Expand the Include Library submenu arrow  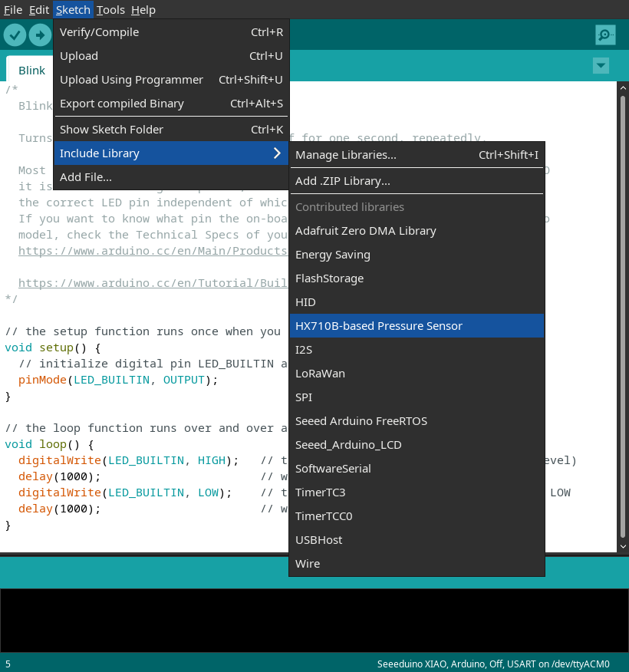(x=277, y=153)
